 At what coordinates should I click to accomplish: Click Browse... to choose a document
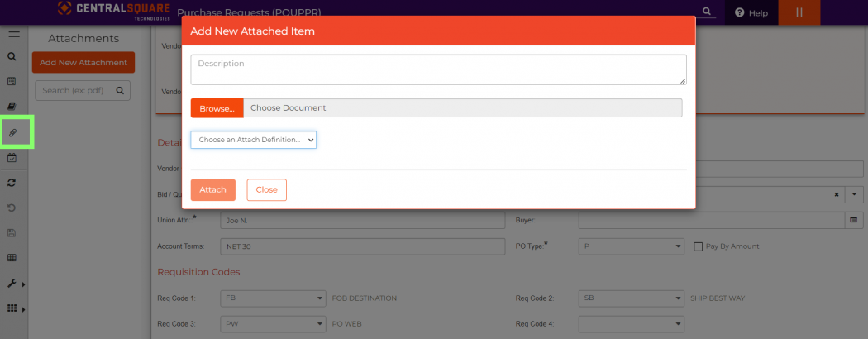click(x=217, y=108)
